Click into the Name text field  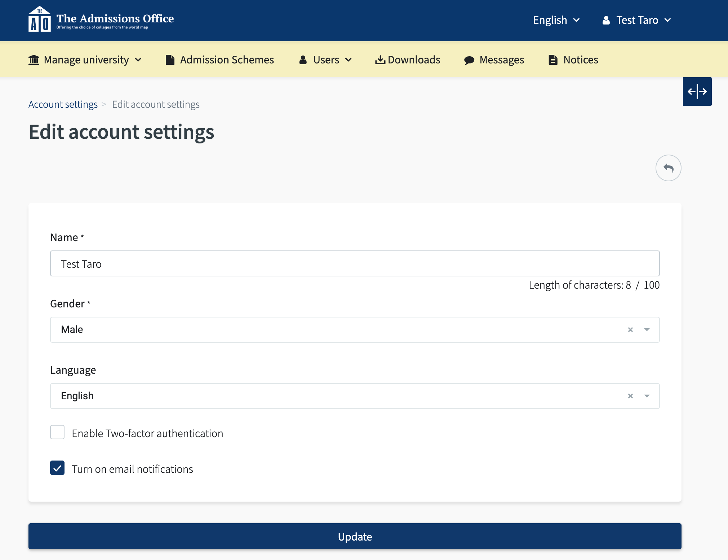tap(355, 264)
